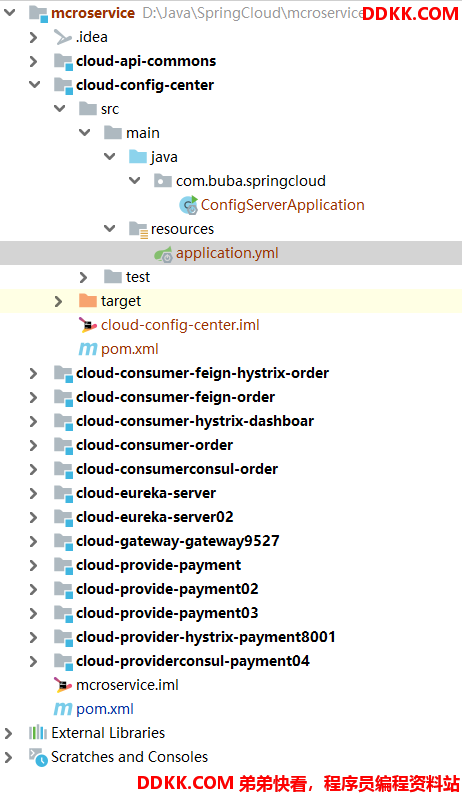
Task: Click the ConfigServerApplication class icon
Action: (x=189, y=205)
